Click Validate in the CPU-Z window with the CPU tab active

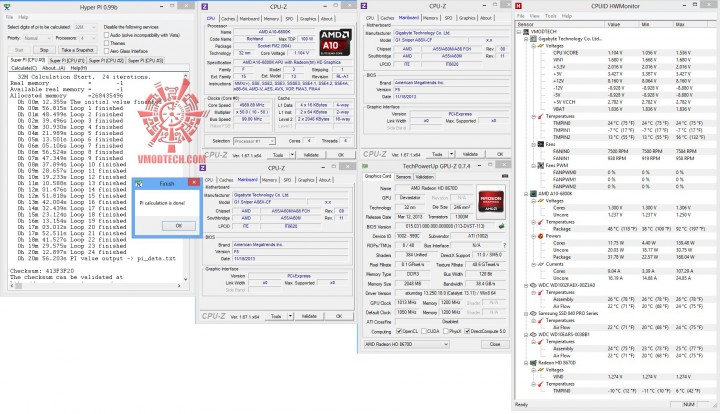pos(311,155)
